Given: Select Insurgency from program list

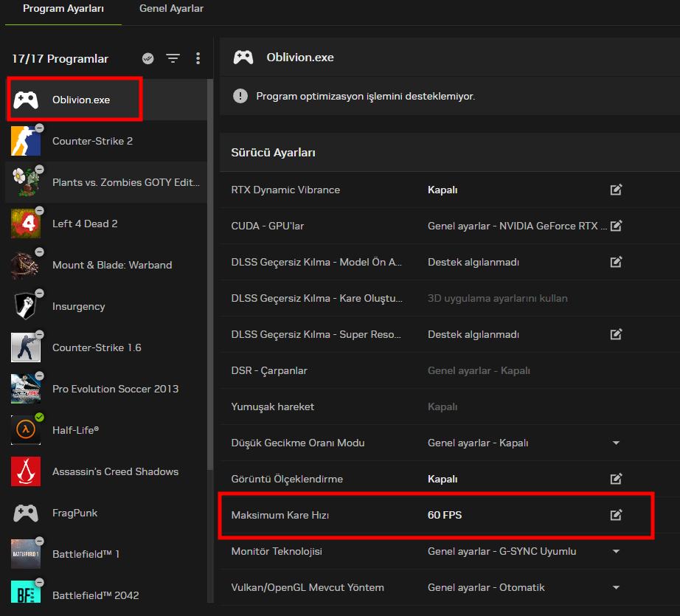Looking at the screenshot, I should click(106, 306).
